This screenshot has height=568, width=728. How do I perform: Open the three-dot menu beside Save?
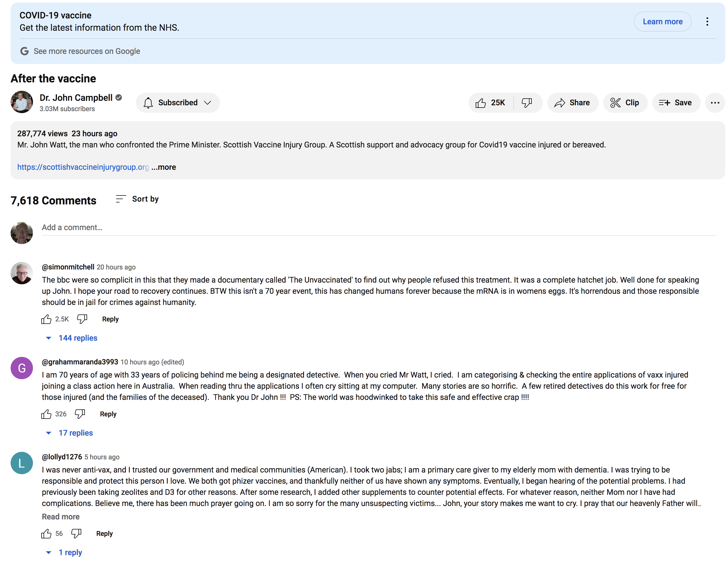(x=715, y=103)
